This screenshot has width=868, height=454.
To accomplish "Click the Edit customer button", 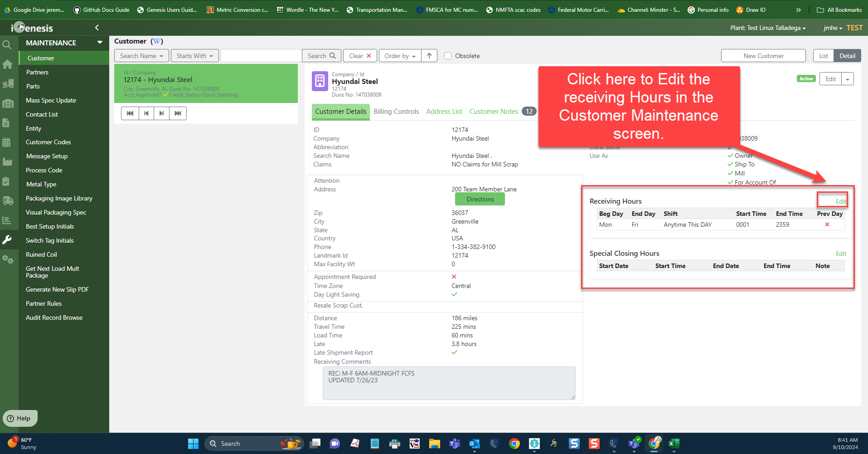I will [830, 79].
